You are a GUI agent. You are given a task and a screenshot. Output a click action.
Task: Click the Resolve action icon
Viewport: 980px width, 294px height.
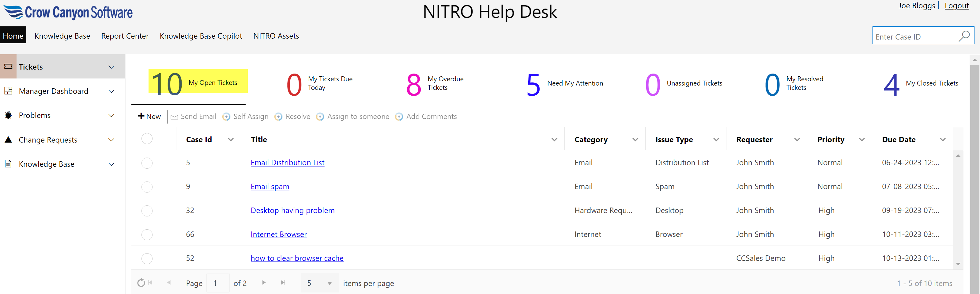(278, 117)
